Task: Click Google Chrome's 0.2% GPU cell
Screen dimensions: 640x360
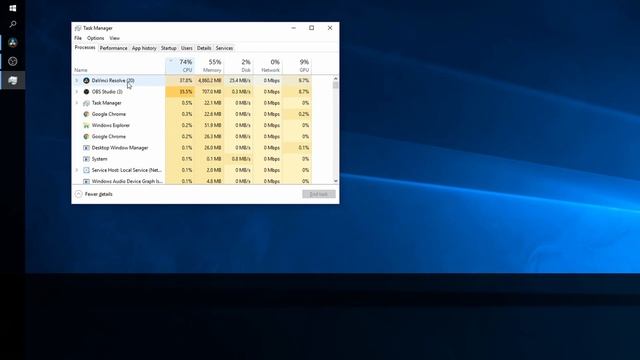Action: pyautogui.click(x=297, y=114)
